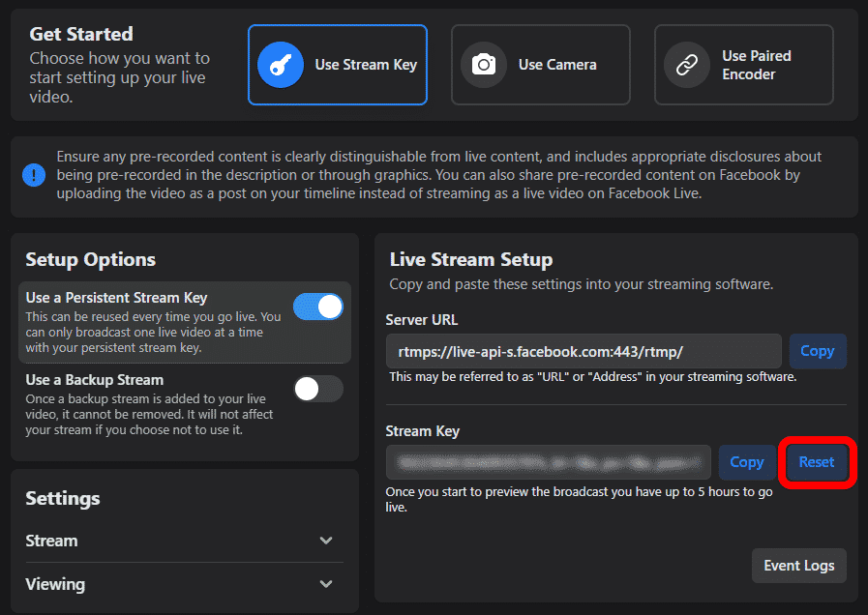Enable the Backup Stream toggle
The height and width of the screenshot is (615, 868).
[x=318, y=389]
